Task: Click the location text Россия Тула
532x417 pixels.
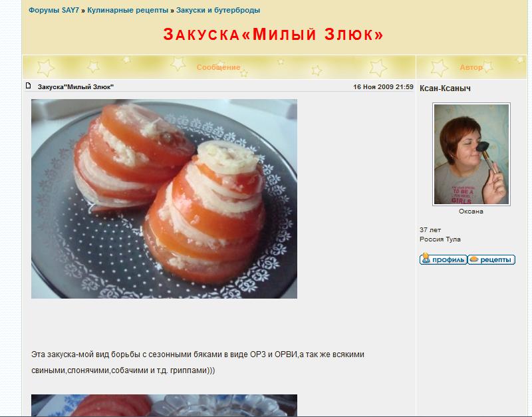Action: point(440,239)
